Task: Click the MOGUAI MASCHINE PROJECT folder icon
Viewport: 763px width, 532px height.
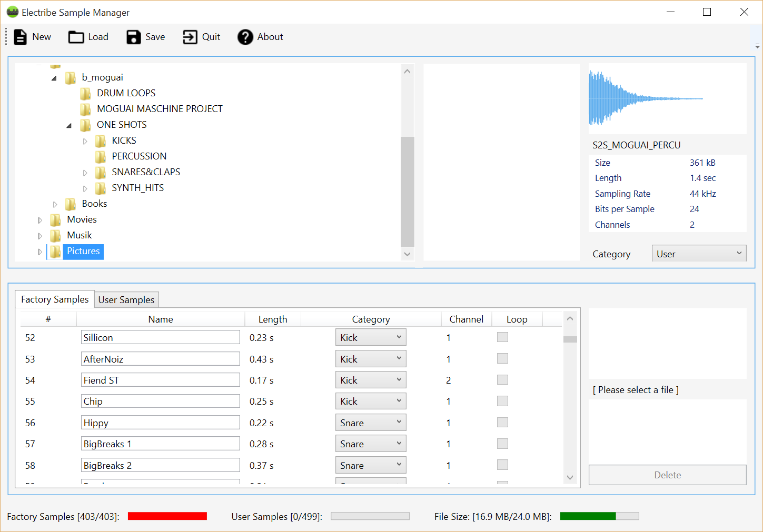Action: point(85,109)
